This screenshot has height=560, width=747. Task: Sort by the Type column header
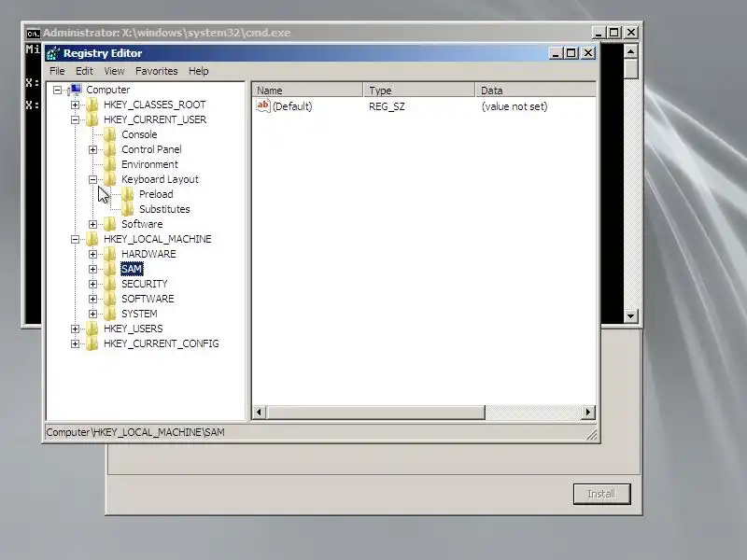coord(419,90)
